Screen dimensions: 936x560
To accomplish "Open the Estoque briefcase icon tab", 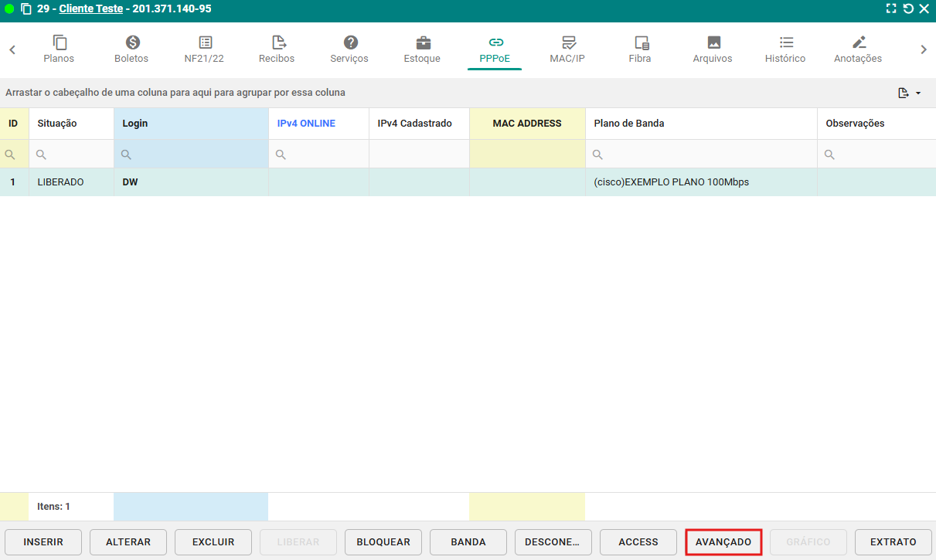I will (x=422, y=42).
